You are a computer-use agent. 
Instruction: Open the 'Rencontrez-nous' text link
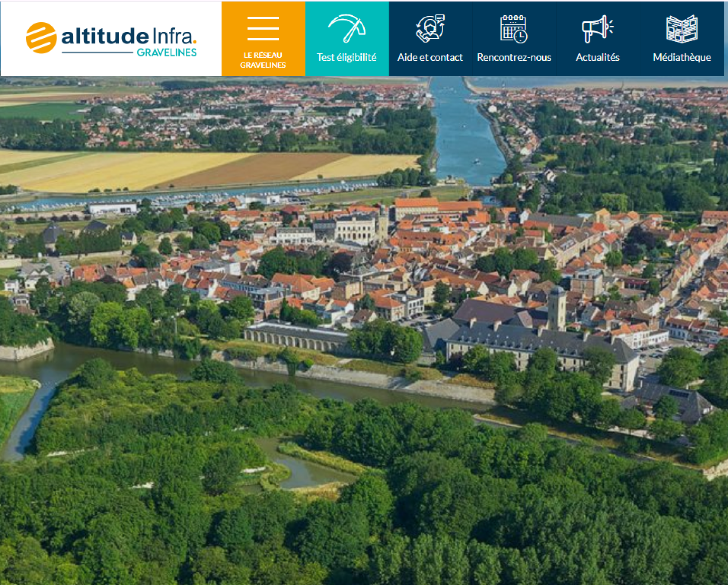coord(514,57)
